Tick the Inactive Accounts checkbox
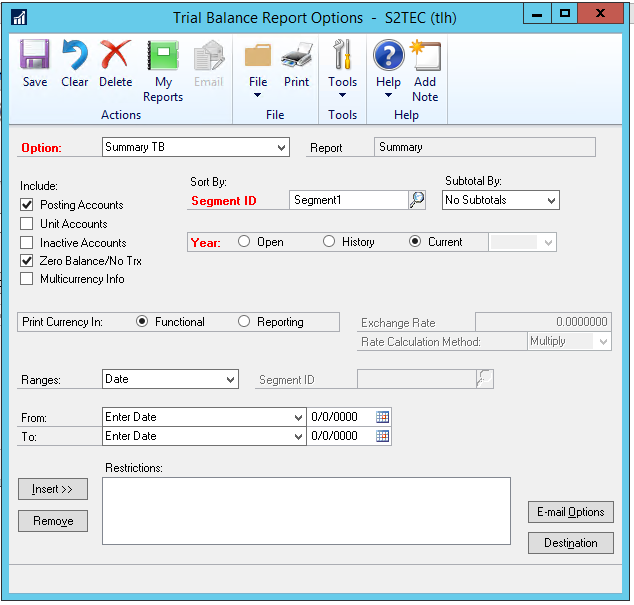The image size is (634, 605). (x=27, y=243)
